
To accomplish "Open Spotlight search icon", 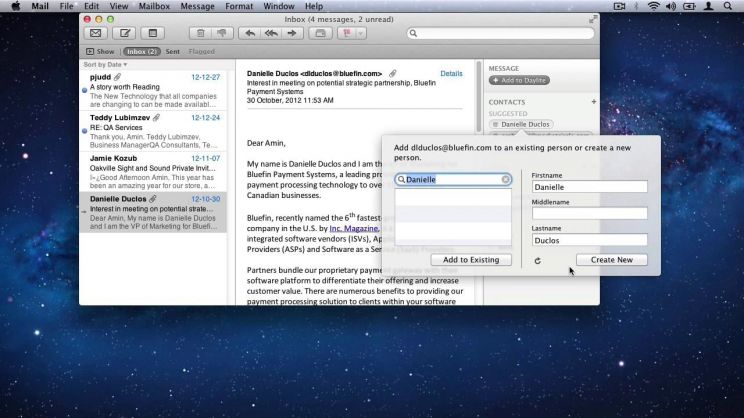I will tap(727, 6).
